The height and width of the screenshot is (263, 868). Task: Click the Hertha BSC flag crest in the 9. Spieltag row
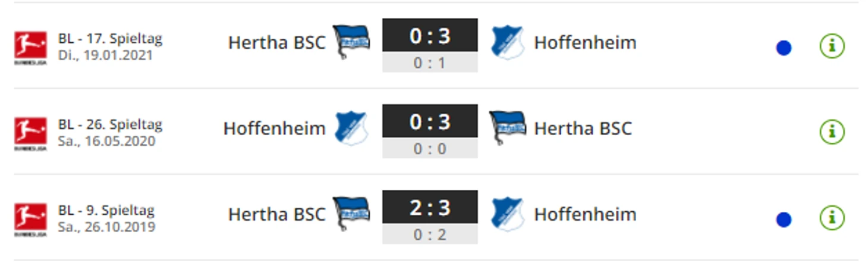(351, 214)
